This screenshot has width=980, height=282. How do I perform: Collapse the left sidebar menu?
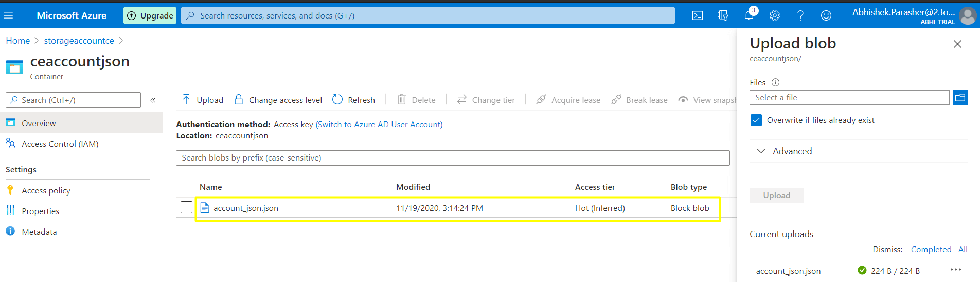tap(153, 100)
